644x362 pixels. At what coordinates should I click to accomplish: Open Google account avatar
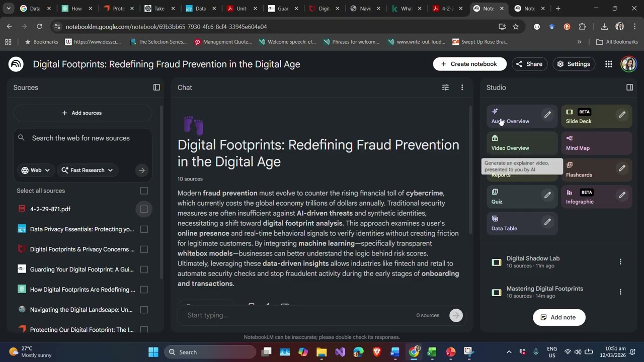pyautogui.click(x=628, y=64)
